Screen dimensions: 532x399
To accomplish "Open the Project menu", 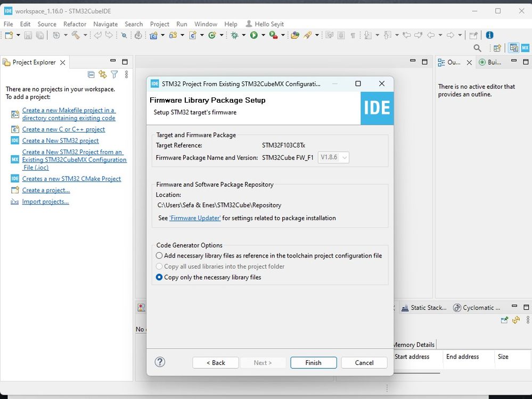I will [159, 24].
